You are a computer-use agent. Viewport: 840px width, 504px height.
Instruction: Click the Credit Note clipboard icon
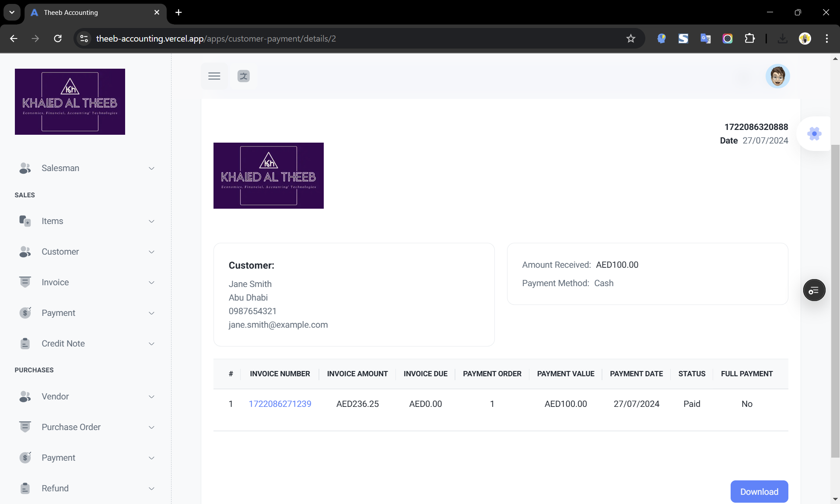point(25,343)
